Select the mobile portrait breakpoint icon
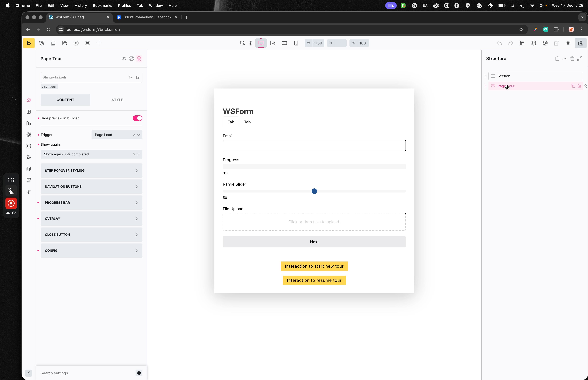 coord(296,43)
